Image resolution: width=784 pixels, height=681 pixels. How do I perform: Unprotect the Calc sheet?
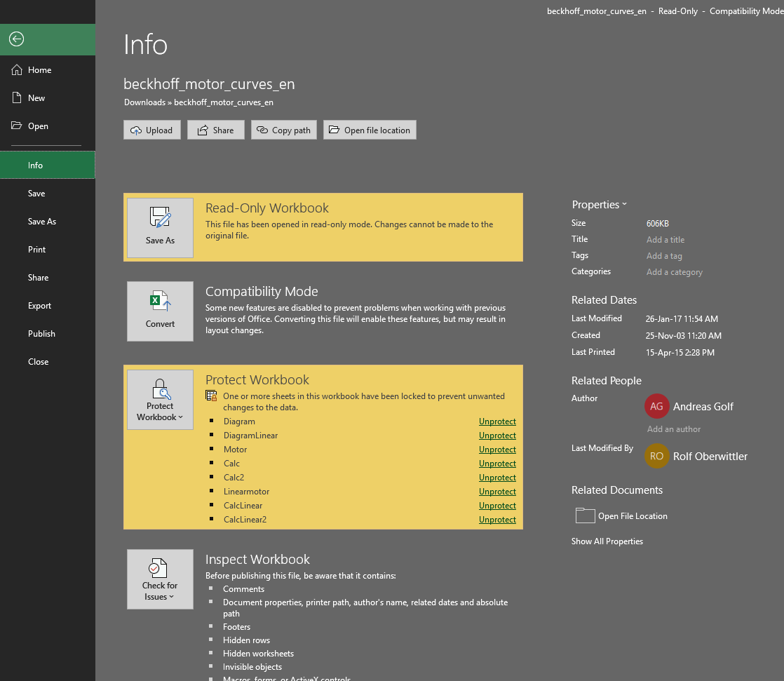[x=497, y=464]
